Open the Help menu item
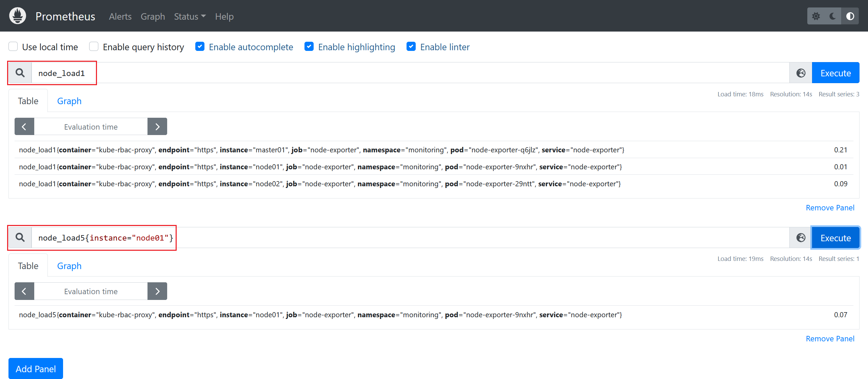The image size is (868, 379). [x=224, y=16]
